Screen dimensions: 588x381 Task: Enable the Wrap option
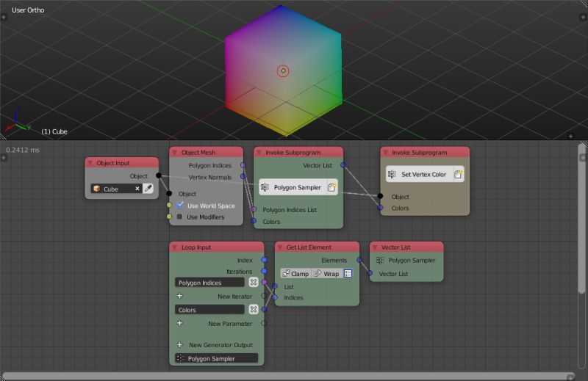326,274
